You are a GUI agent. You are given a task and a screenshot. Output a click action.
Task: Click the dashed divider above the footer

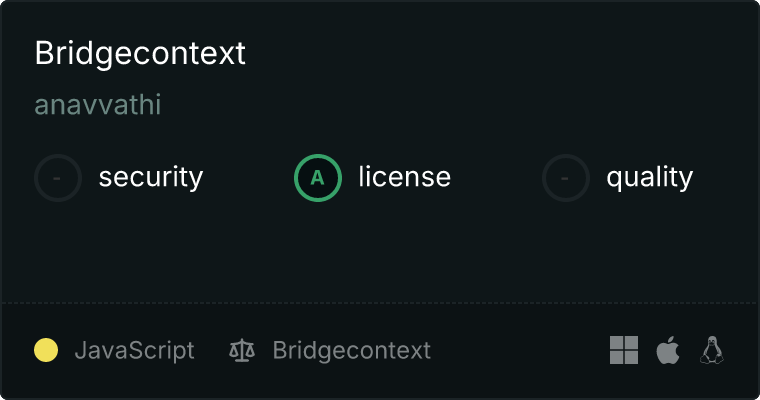380,302
